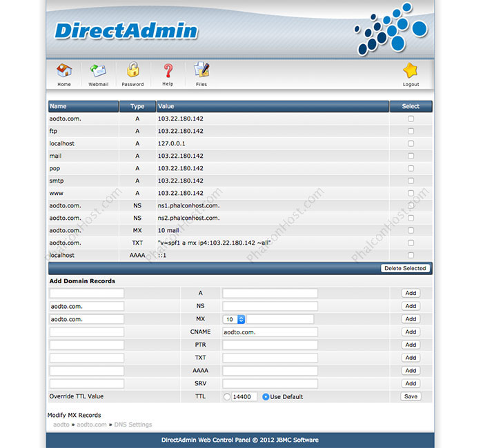Check the MX 10 mail record checkbox
This screenshot has height=448, width=483.
click(411, 230)
